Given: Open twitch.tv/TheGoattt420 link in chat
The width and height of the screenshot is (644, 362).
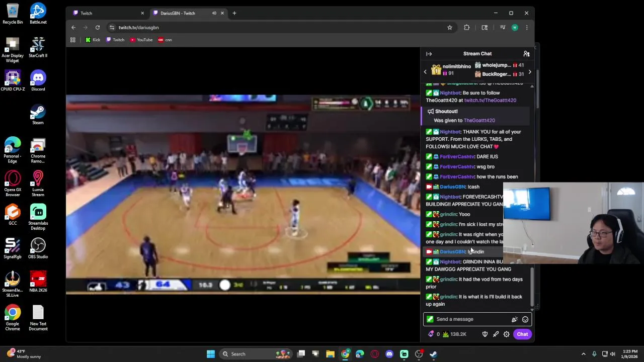Looking at the screenshot, I should click(490, 101).
